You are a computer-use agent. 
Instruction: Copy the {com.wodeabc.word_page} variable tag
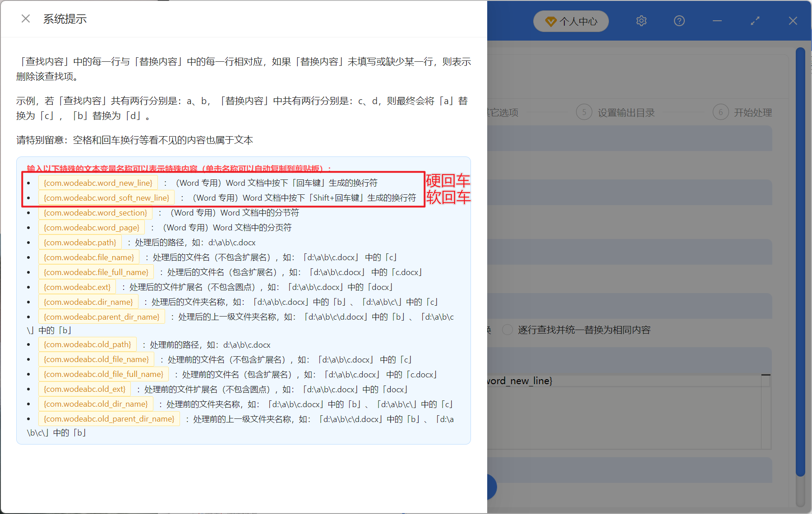pos(92,227)
